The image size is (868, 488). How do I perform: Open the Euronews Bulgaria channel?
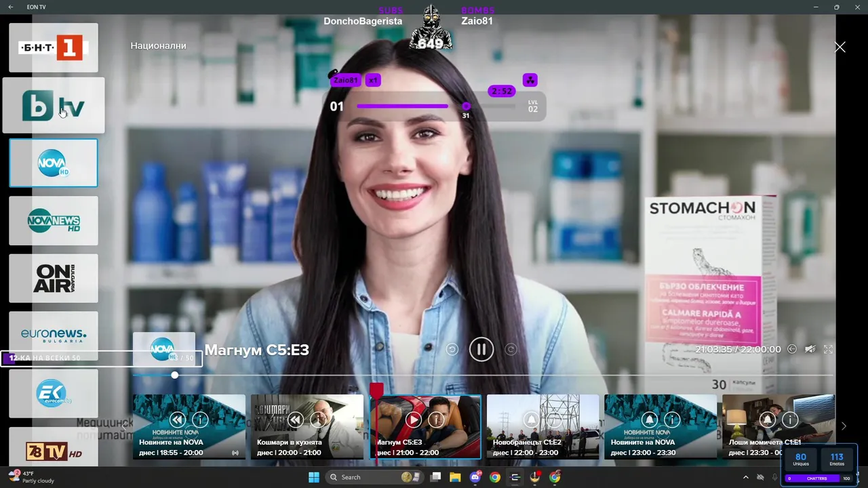tap(54, 335)
